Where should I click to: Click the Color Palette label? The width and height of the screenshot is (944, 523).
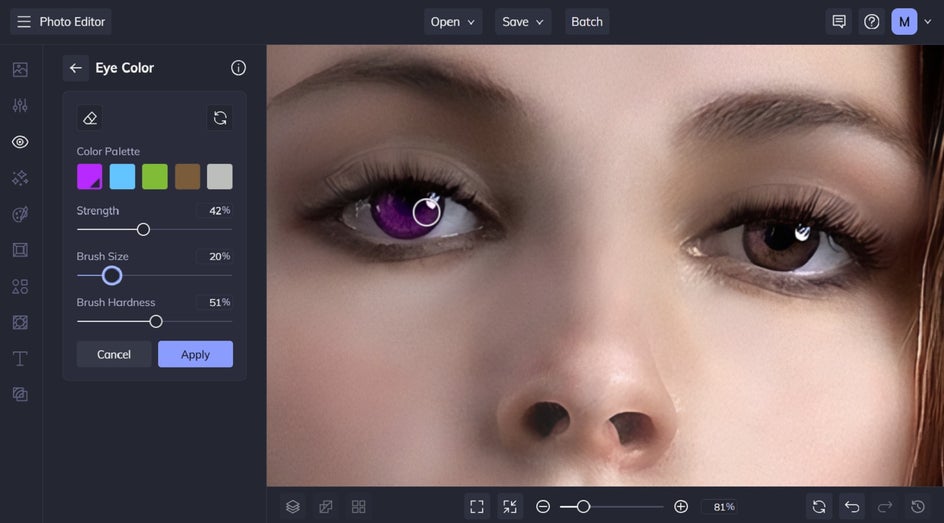click(x=108, y=152)
